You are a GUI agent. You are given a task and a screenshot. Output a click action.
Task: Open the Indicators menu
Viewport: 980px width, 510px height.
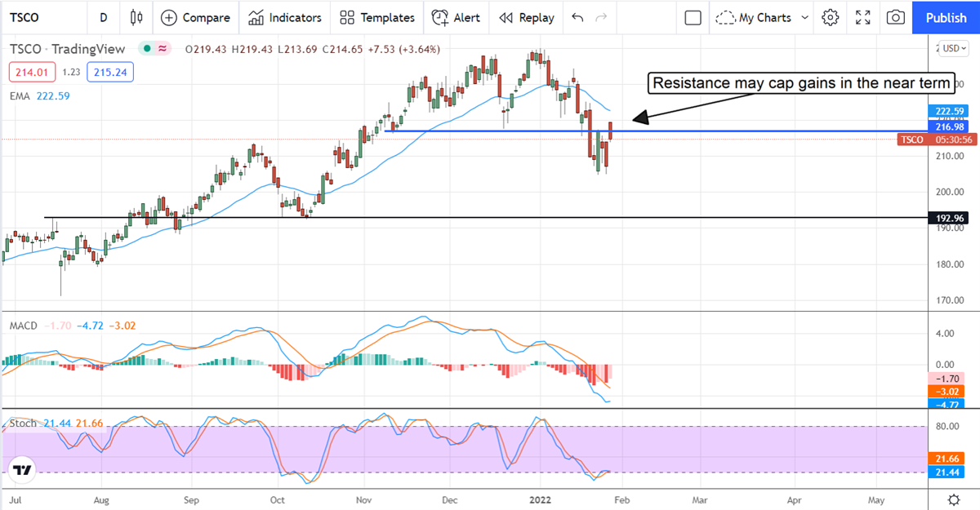(x=285, y=17)
